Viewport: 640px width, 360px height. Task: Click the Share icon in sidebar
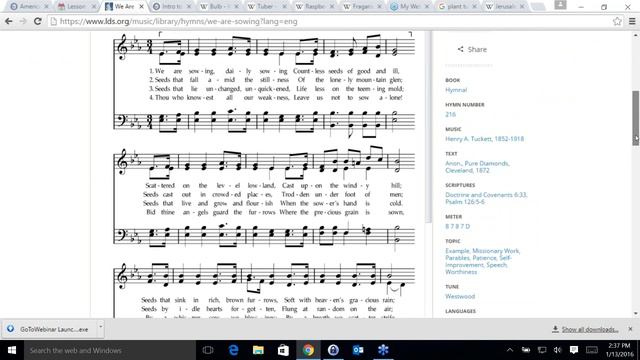pyautogui.click(x=460, y=49)
